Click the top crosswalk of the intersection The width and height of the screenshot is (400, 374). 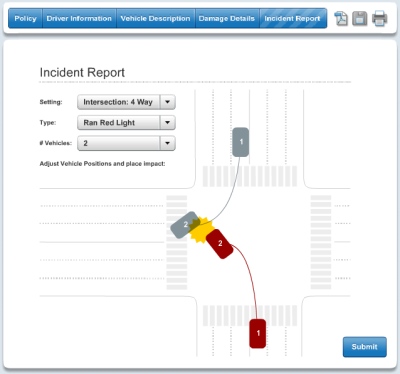coord(250,176)
